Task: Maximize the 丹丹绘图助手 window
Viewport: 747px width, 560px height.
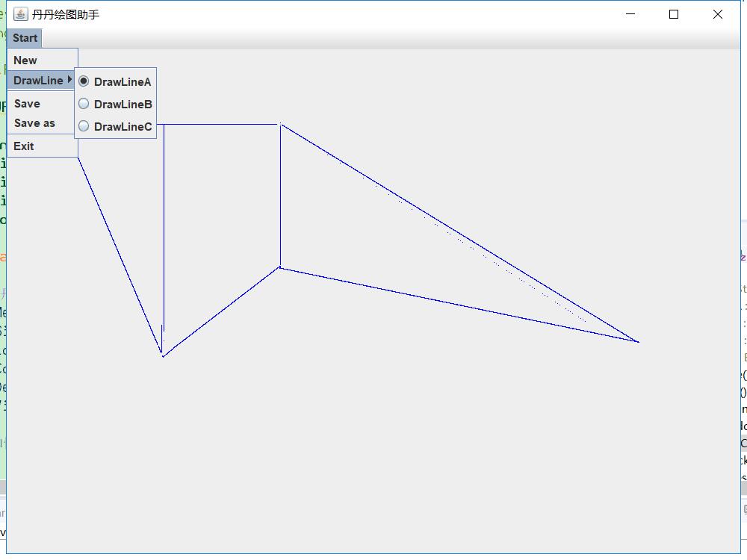Action: tap(674, 14)
